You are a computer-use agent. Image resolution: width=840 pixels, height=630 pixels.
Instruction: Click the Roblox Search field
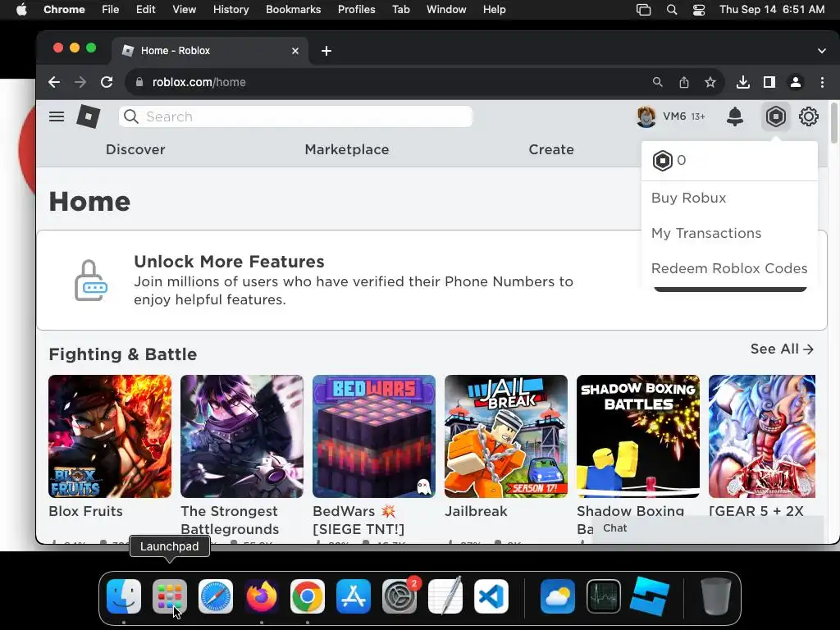(x=295, y=116)
